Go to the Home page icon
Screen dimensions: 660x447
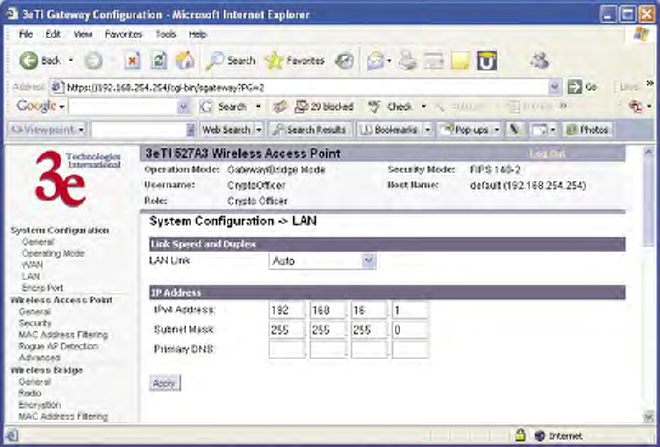tap(185, 61)
